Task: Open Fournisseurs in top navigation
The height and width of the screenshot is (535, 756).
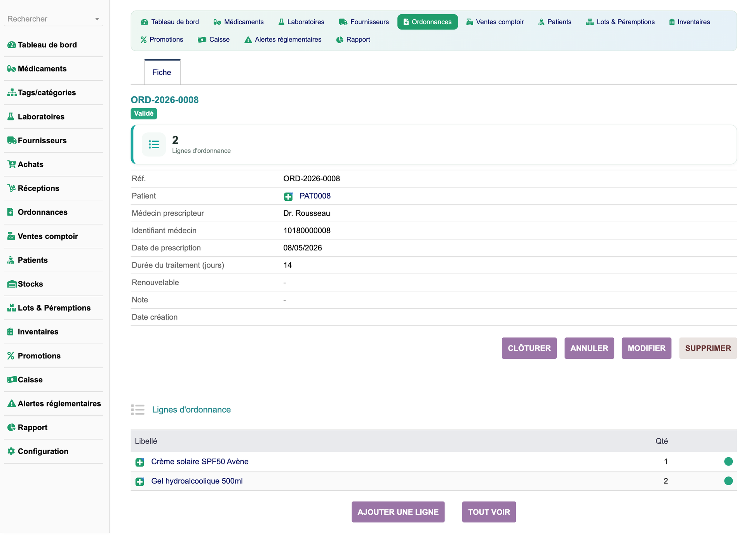Action: click(x=364, y=22)
